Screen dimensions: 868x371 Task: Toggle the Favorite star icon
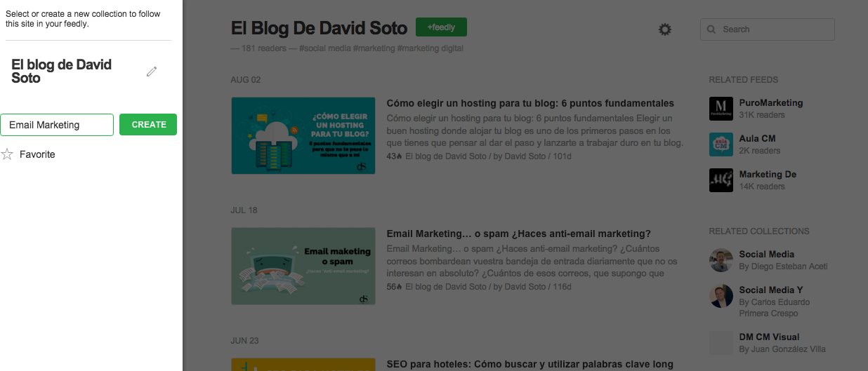coord(7,154)
